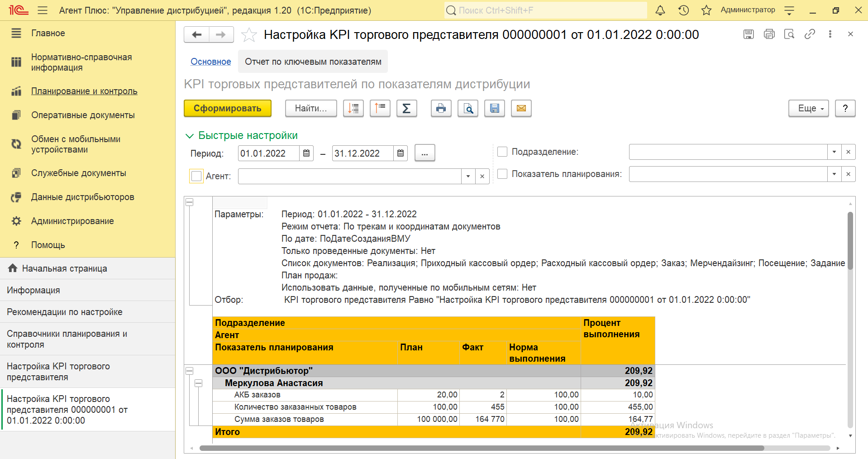Image resolution: width=868 pixels, height=459 pixels.
Task: Add document to favorites star
Action: click(x=249, y=34)
